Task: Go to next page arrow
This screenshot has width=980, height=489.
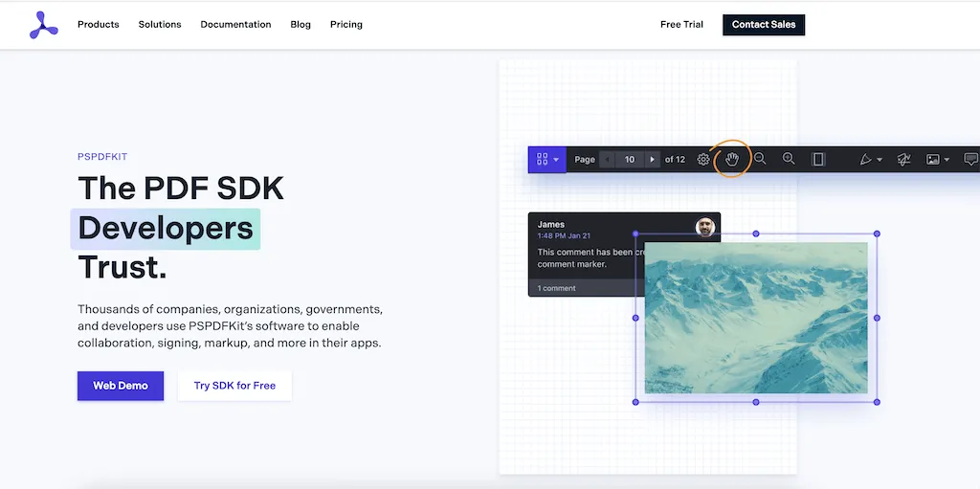Action: point(652,160)
